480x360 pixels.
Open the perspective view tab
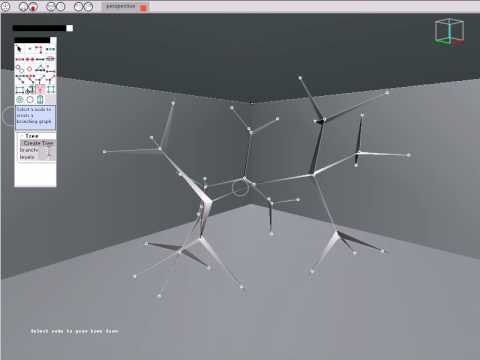point(121,6)
